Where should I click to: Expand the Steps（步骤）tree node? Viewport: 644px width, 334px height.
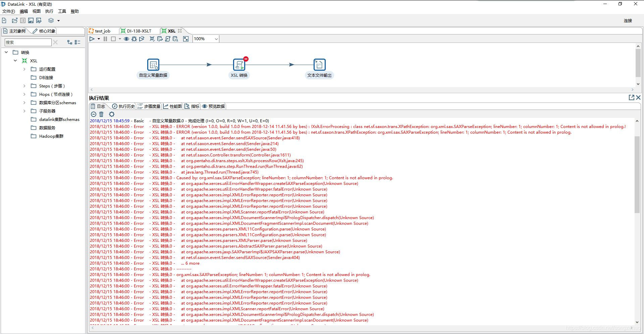[24, 86]
